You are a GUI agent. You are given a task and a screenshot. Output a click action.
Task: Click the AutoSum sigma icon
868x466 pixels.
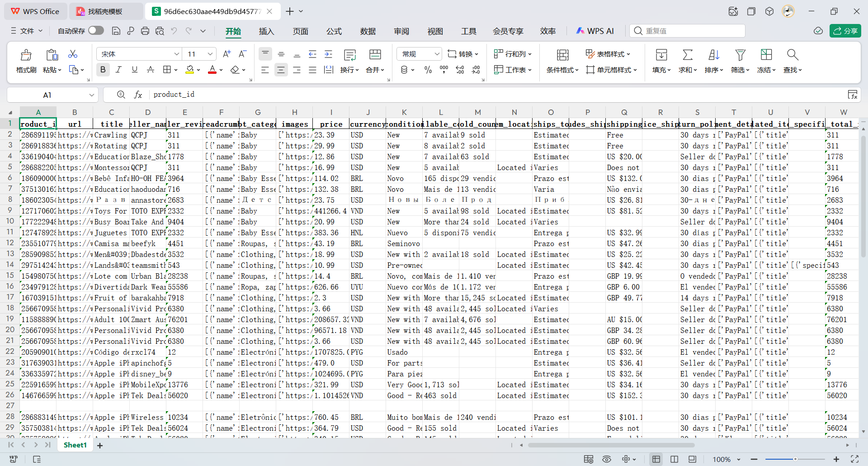pyautogui.click(x=688, y=55)
